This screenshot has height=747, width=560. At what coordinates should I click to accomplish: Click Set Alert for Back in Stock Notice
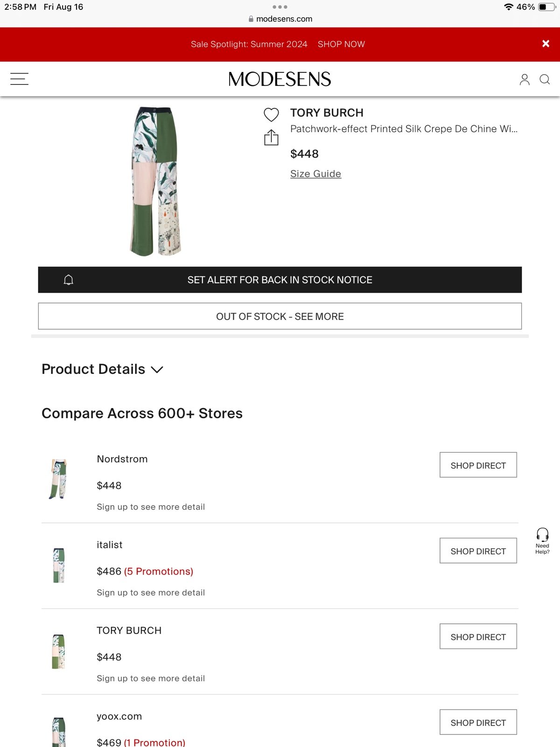pos(280,280)
